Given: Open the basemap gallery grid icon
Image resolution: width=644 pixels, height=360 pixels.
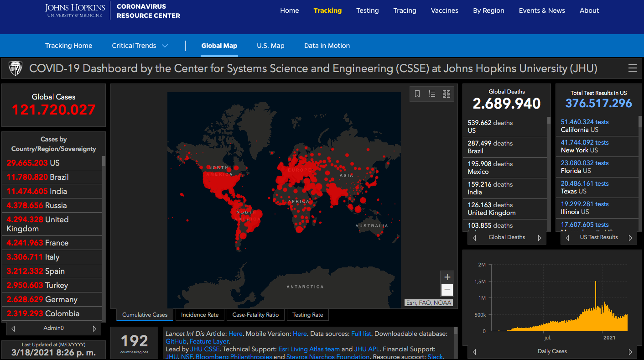Looking at the screenshot, I should pos(447,94).
